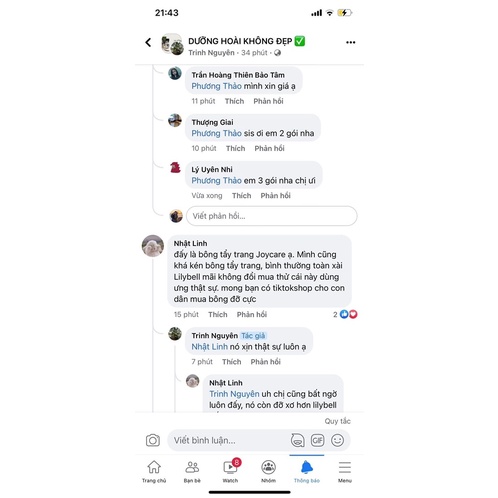498x498 pixels.
Task: Tap Thích under Nhật Linh's 15 phút comment
Action: pyautogui.click(x=218, y=314)
